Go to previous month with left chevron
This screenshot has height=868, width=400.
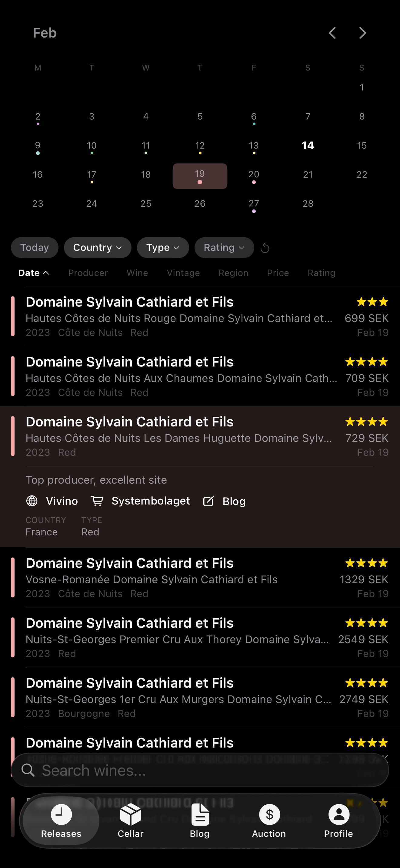click(332, 33)
